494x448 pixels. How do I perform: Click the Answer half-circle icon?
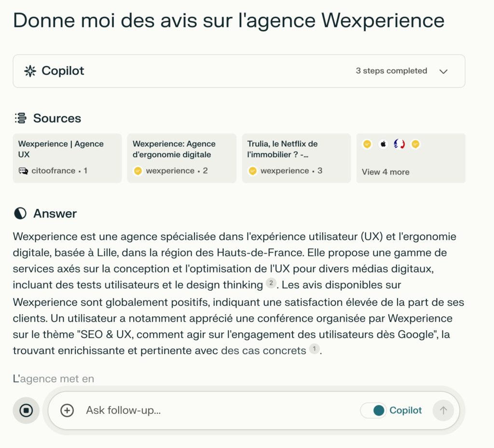coord(19,213)
